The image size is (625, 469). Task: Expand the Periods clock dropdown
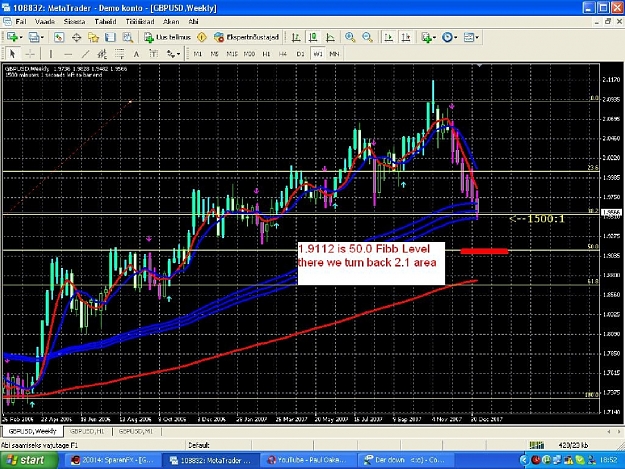pos(455,37)
